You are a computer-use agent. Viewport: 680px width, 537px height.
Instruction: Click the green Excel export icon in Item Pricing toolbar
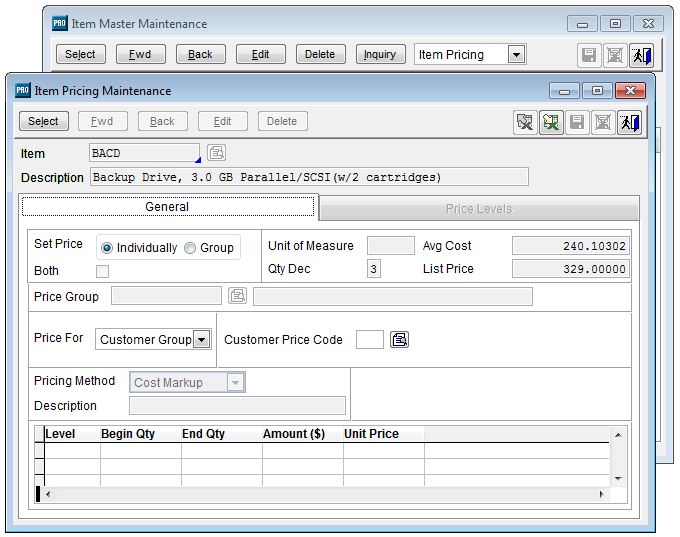[x=551, y=122]
